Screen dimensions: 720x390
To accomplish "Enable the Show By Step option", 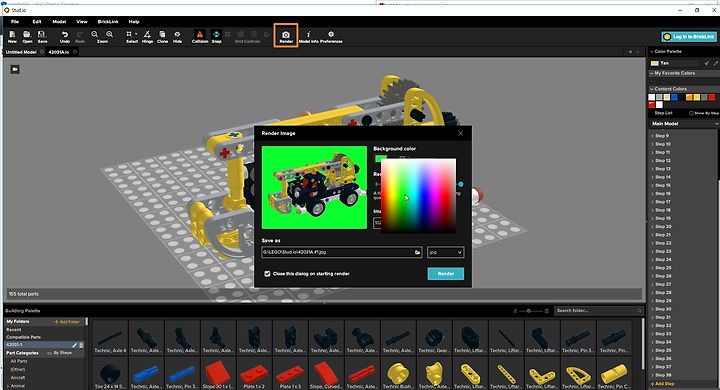I will [x=691, y=113].
